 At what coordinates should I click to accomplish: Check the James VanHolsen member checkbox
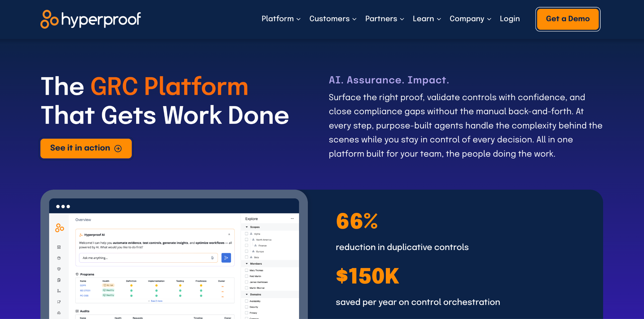point(247,282)
